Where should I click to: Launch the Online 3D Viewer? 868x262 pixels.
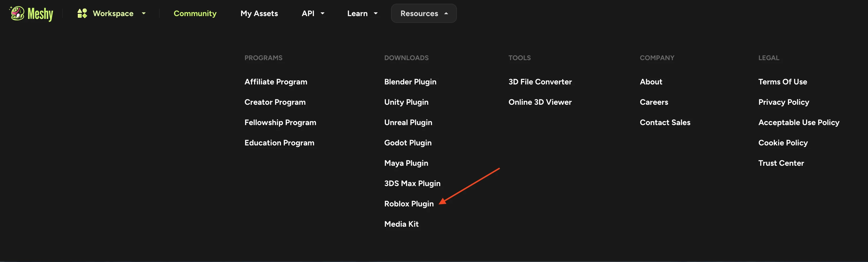pyautogui.click(x=540, y=102)
